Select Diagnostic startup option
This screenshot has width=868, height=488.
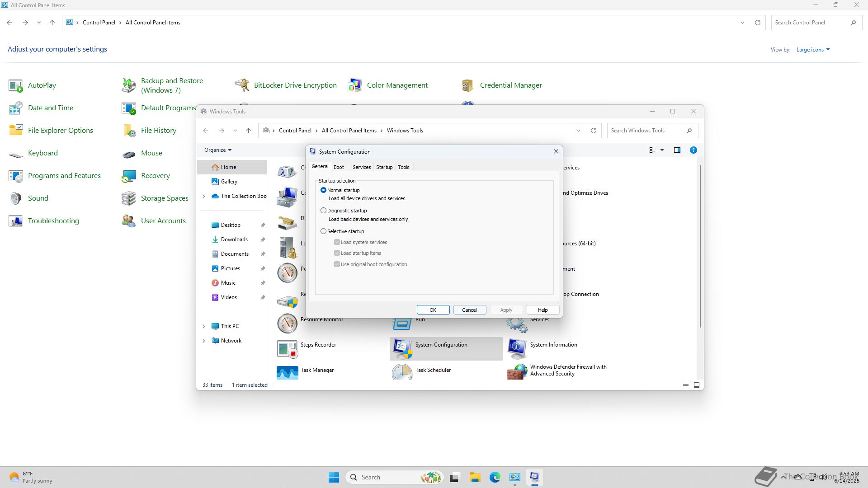coord(323,211)
